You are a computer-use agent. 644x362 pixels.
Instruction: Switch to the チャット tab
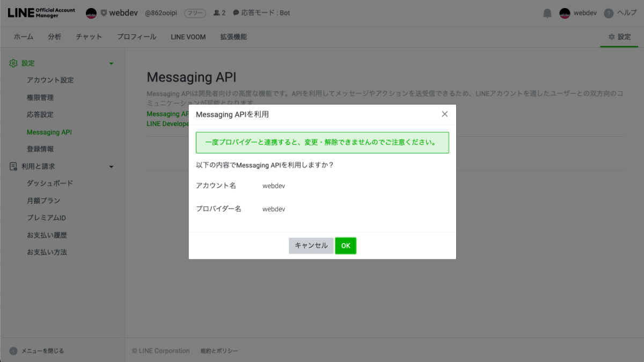point(89,37)
